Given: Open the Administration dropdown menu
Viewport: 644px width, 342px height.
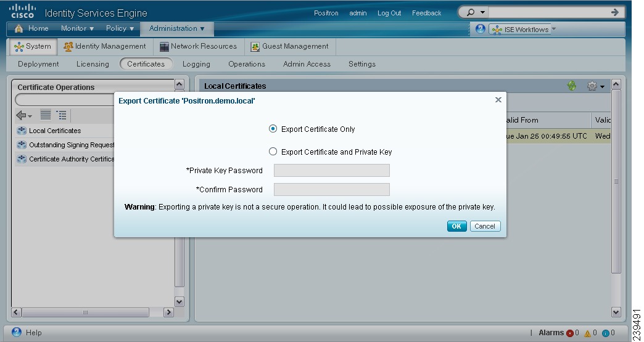Looking at the screenshot, I should tap(176, 28).
